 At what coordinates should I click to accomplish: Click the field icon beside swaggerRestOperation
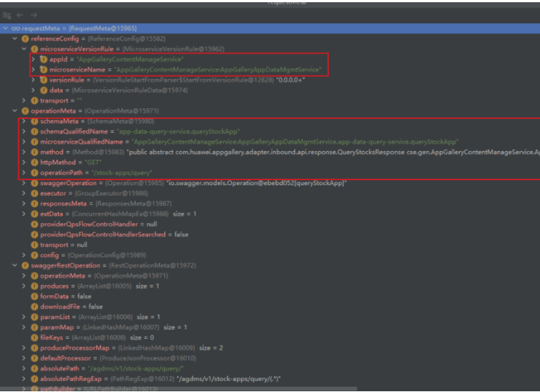(25, 265)
